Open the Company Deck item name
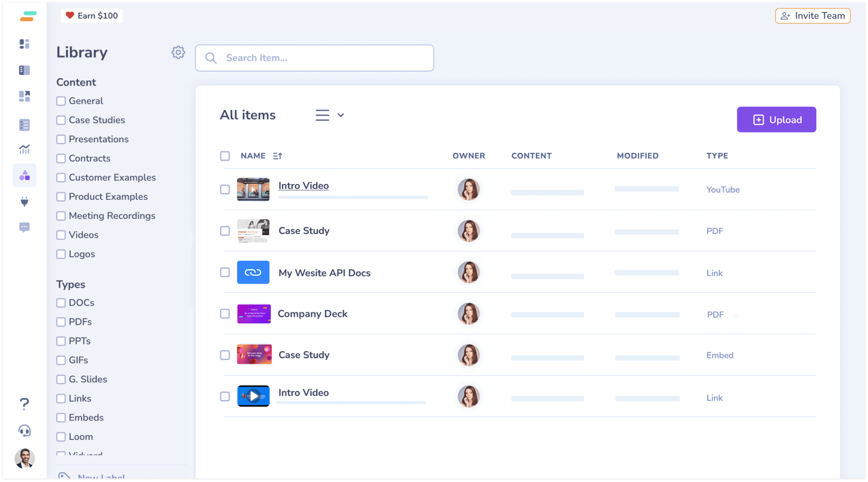Screen dimensions: 868x482 312,314
